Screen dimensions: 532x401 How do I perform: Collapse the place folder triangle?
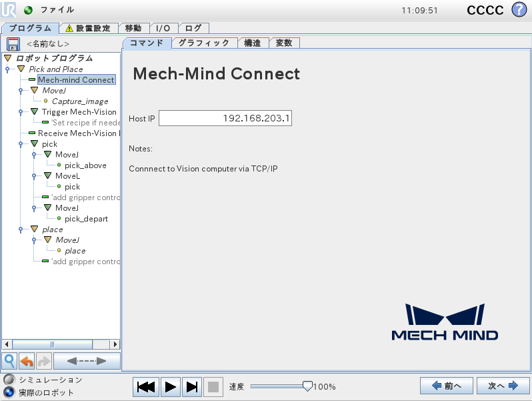[34, 230]
